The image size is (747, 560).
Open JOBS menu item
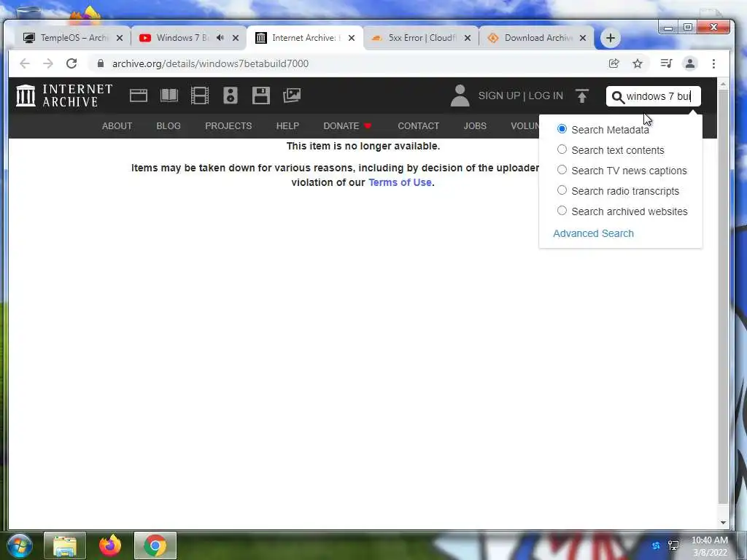(x=475, y=125)
